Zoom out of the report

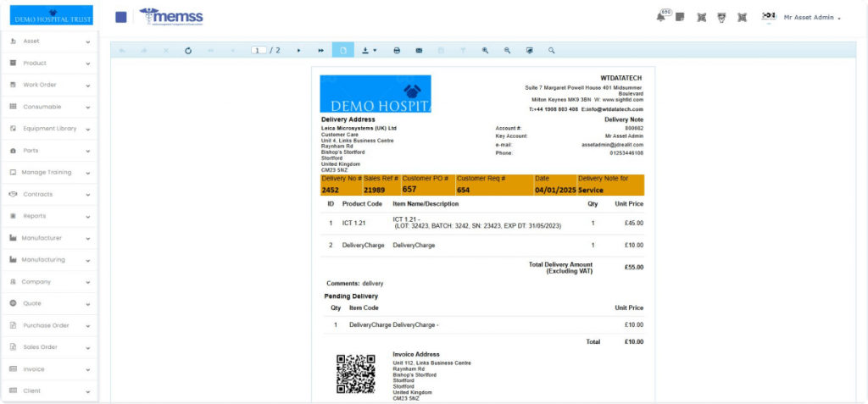[507, 50]
